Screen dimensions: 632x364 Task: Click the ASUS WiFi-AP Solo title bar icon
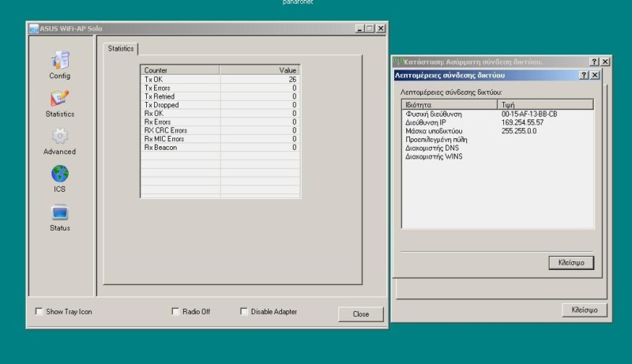[34, 28]
